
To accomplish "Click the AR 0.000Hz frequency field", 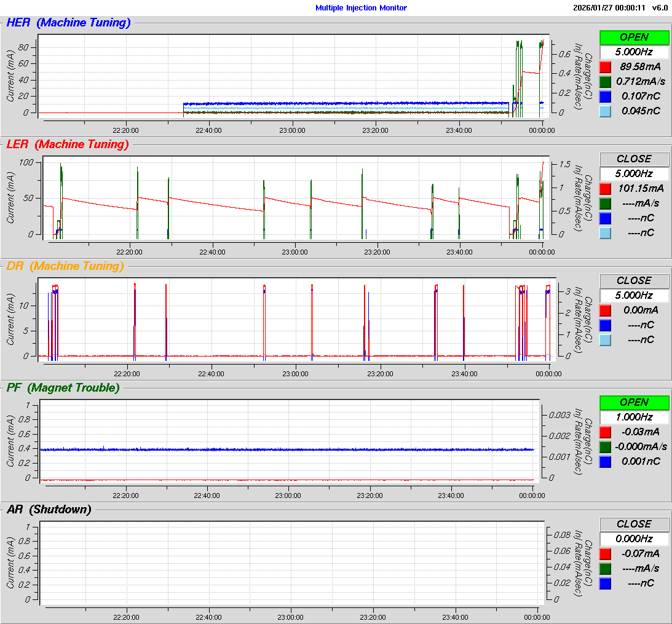I will (634, 539).
